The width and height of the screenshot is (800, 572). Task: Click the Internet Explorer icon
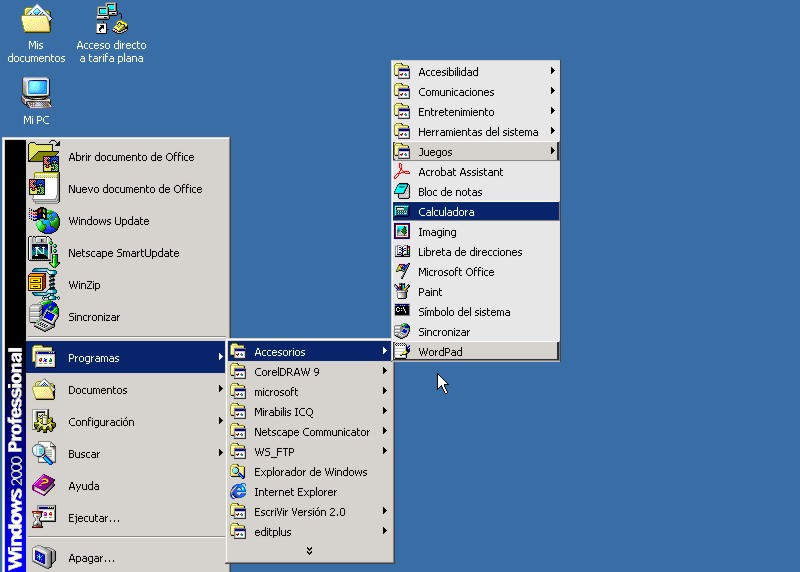click(x=238, y=491)
